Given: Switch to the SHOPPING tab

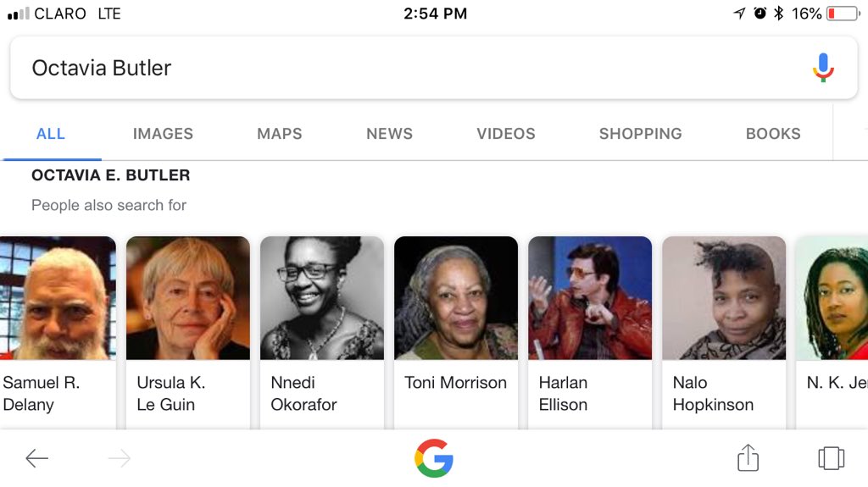Looking at the screenshot, I should 641,134.
